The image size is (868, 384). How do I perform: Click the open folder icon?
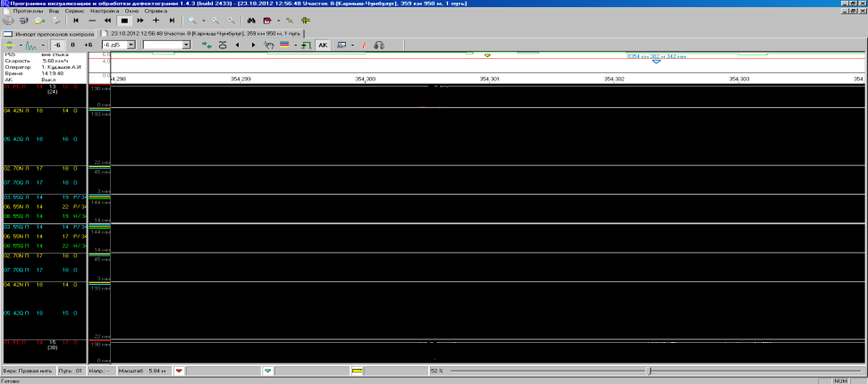pyautogui.click(x=40, y=19)
